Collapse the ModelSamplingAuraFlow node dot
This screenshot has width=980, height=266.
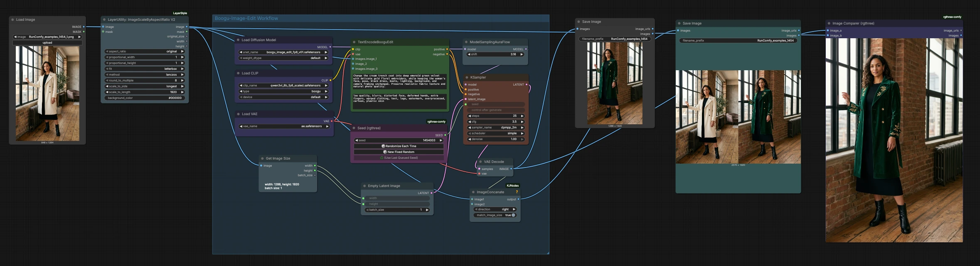click(x=466, y=42)
